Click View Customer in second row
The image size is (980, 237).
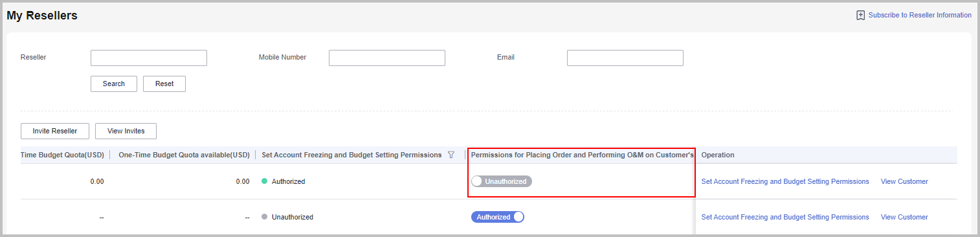tap(904, 217)
